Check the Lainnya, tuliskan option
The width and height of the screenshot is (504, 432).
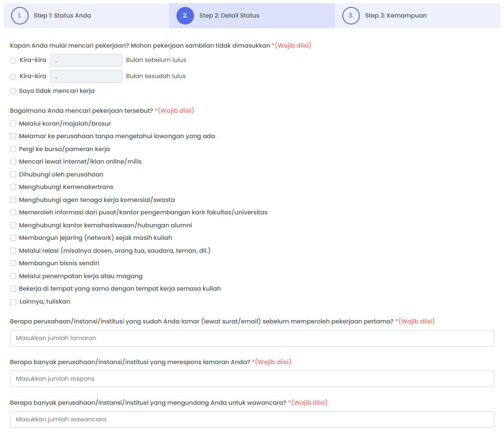pos(13,302)
